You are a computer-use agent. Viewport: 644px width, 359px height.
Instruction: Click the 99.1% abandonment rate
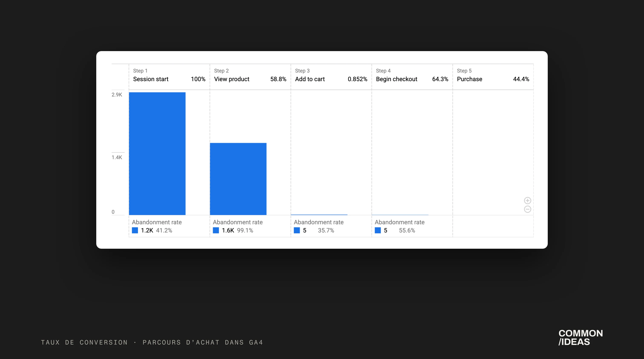[x=245, y=231]
